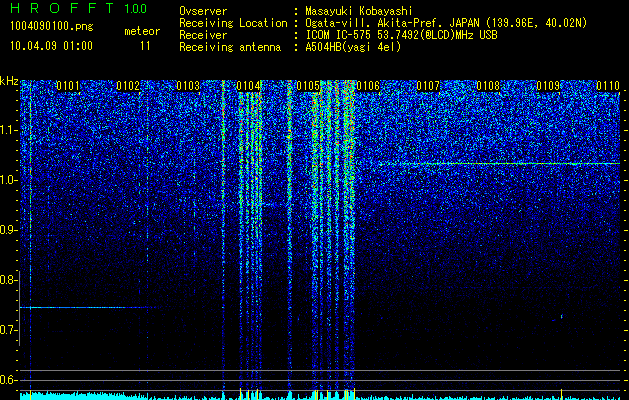Image resolution: width=629 pixels, height=400 pixels.
Task: Select the 1.0 frequency axis label
Action: click(x=8, y=181)
